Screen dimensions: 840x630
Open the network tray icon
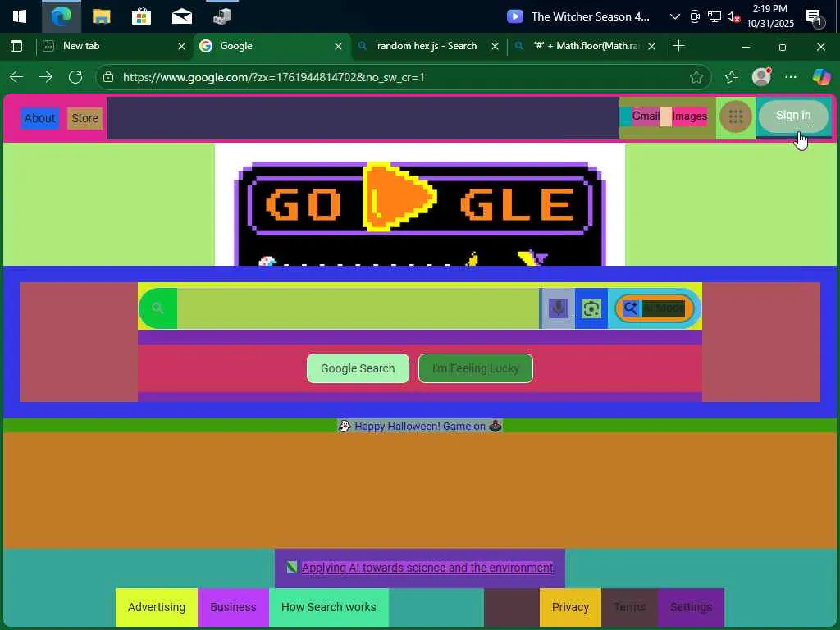[714, 17]
